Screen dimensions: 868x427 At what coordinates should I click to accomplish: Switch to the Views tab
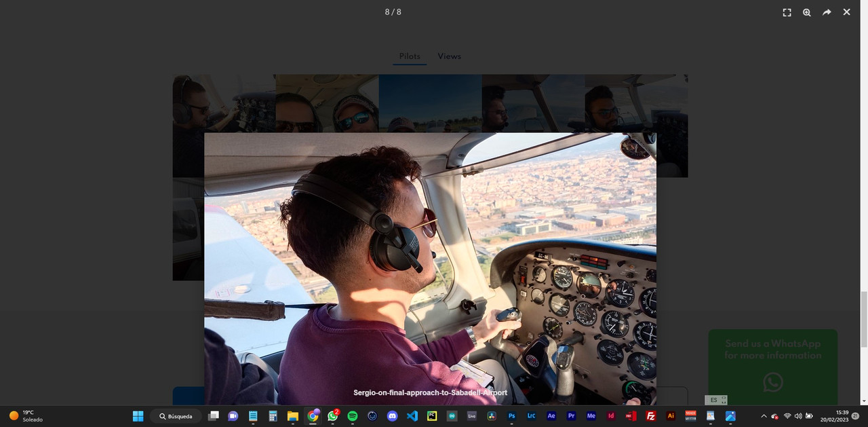(x=449, y=56)
